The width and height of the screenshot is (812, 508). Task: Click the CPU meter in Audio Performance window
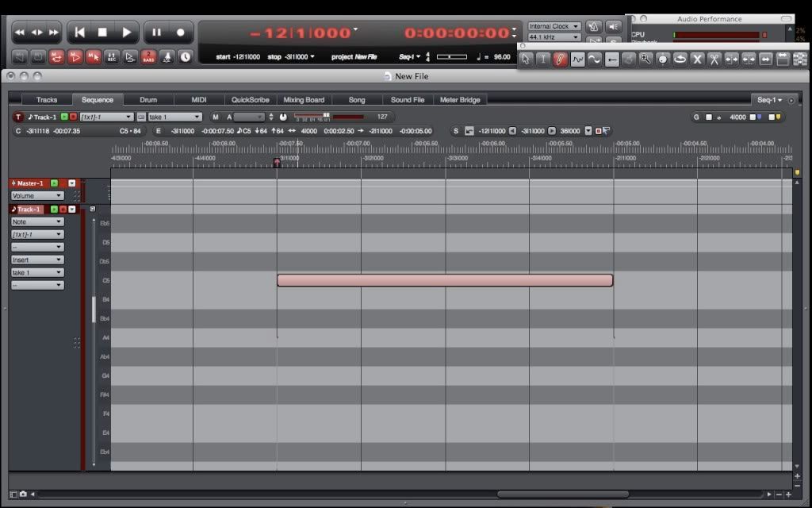pyautogui.click(x=716, y=35)
